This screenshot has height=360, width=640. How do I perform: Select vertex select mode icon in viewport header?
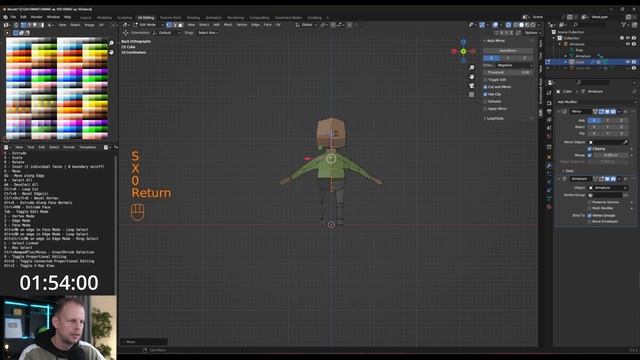click(x=169, y=25)
